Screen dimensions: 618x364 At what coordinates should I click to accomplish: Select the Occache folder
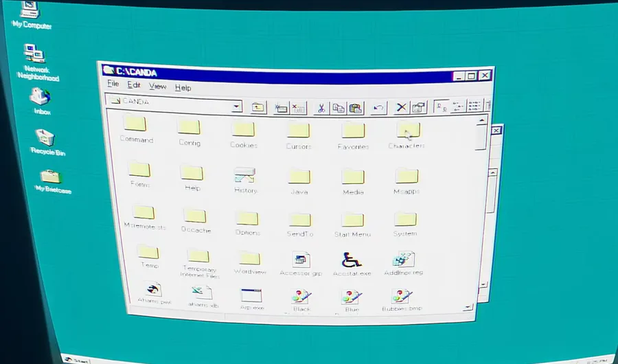point(196,221)
